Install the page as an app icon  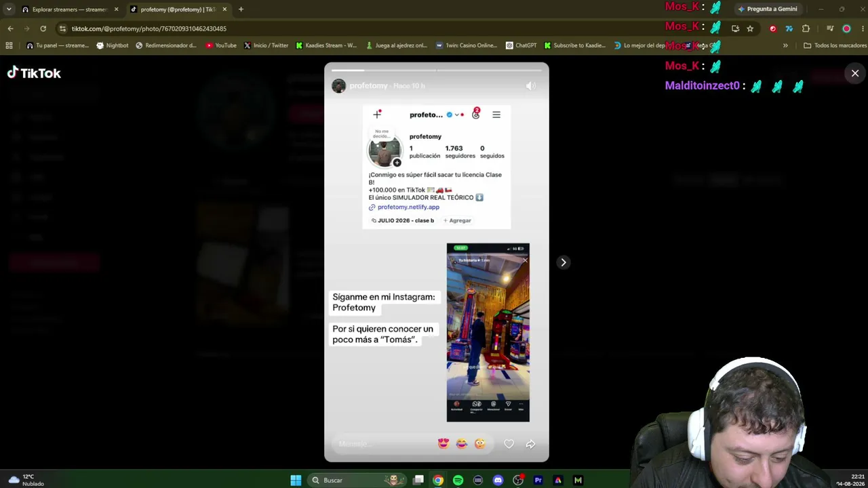tap(735, 28)
